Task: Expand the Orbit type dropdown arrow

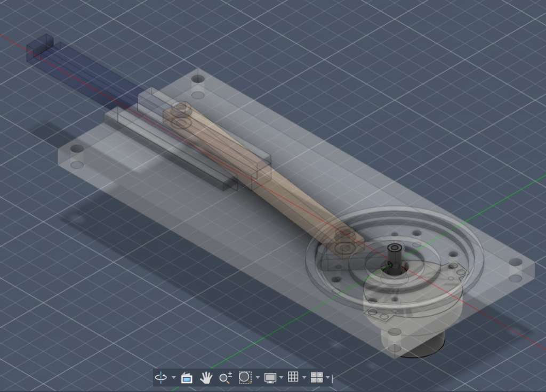Action: (174, 378)
